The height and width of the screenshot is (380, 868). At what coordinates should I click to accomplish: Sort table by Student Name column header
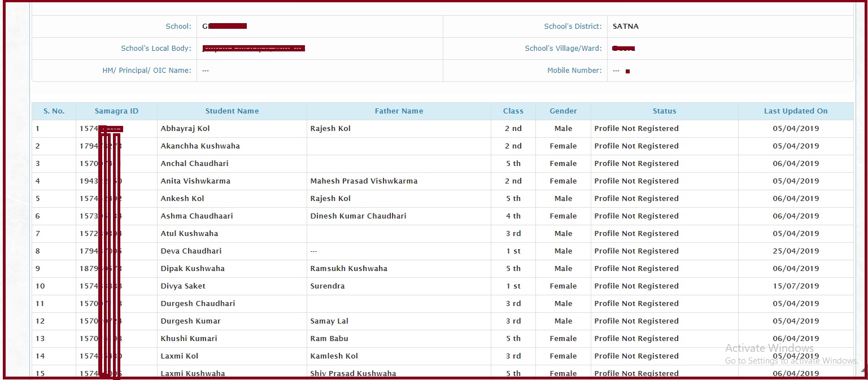point(232,111)
